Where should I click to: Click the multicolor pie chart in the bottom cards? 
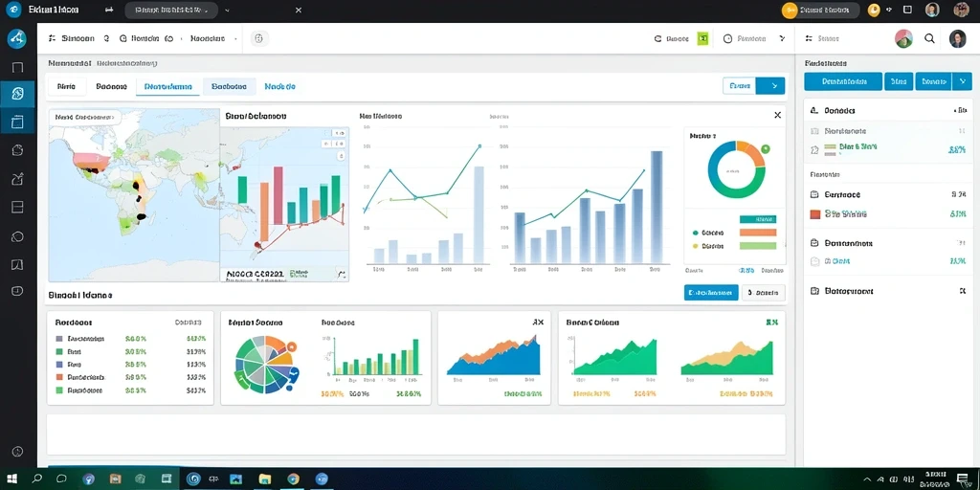(x=265, y=365)
